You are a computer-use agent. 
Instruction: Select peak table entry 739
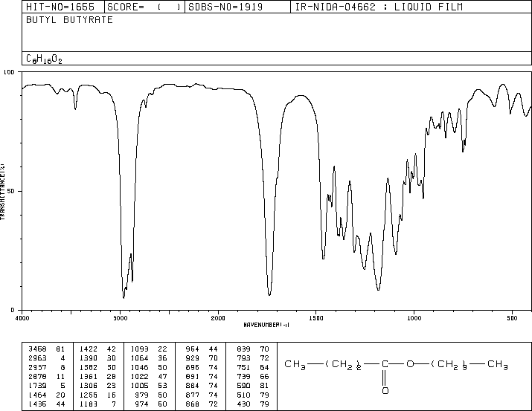253,376
